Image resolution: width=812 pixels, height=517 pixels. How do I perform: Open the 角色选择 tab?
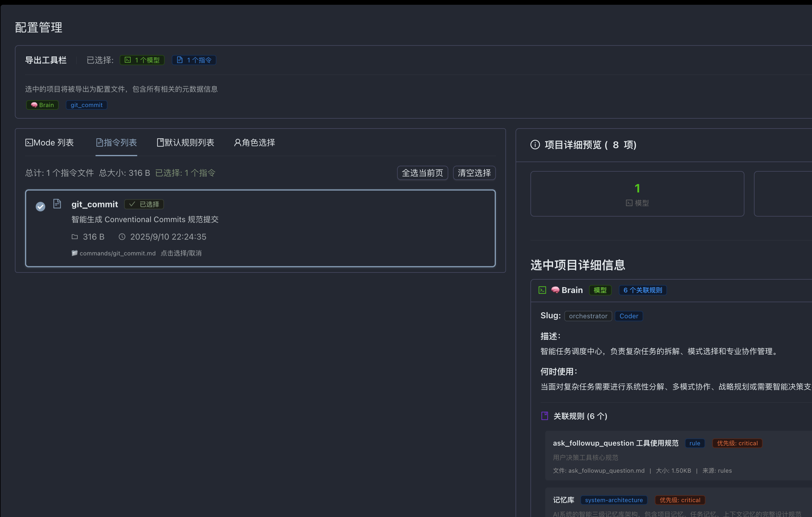point(254,142)
